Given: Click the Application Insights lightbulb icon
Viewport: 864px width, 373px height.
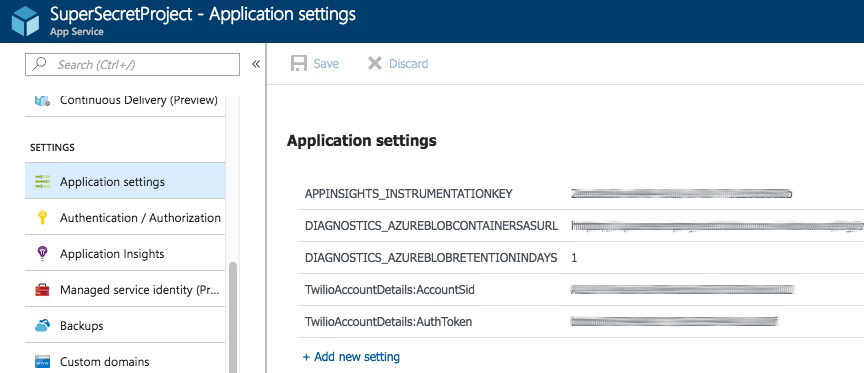Looking at the screenshot, I should click(42, 253).
